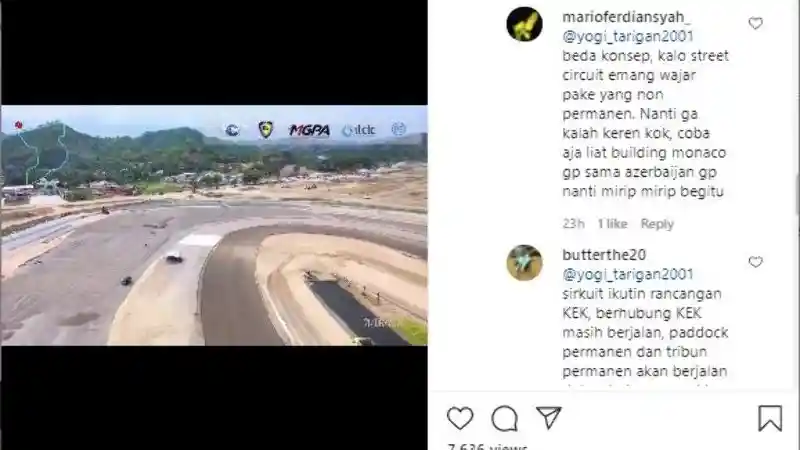Like marioferdiansyah_'s comment with heart
This screenshot has width=800, height=450.
[756, 23]
